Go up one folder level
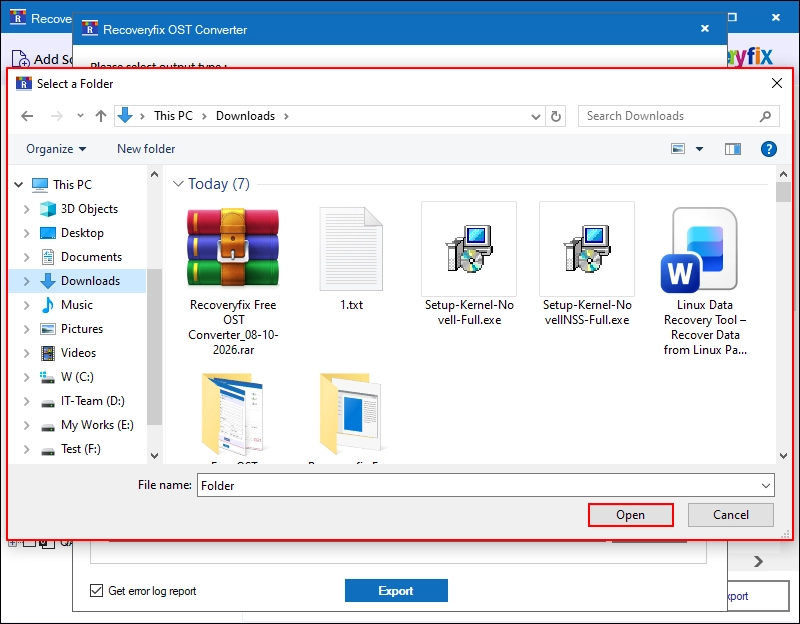The image size is (800, 624). click(101, 116)
